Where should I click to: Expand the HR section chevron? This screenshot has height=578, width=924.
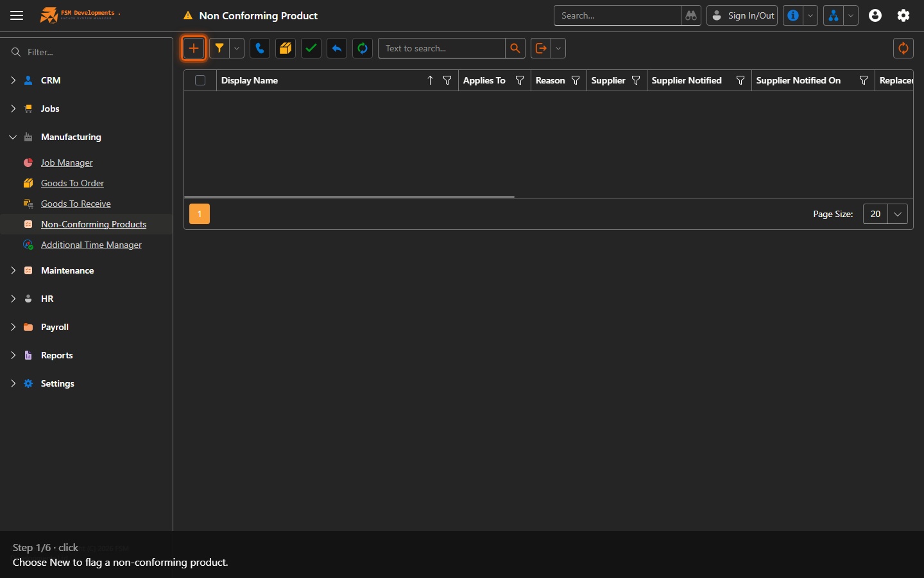coord(13,299)
